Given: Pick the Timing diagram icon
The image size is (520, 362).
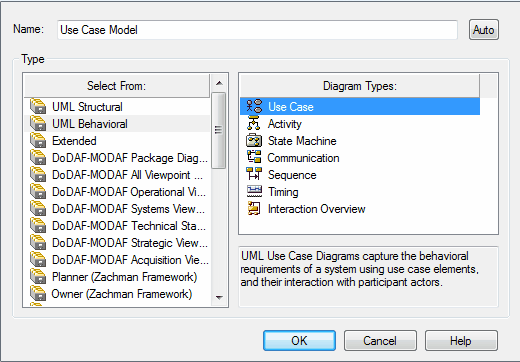Looking at the screenshot, I should tap(254, 191).
